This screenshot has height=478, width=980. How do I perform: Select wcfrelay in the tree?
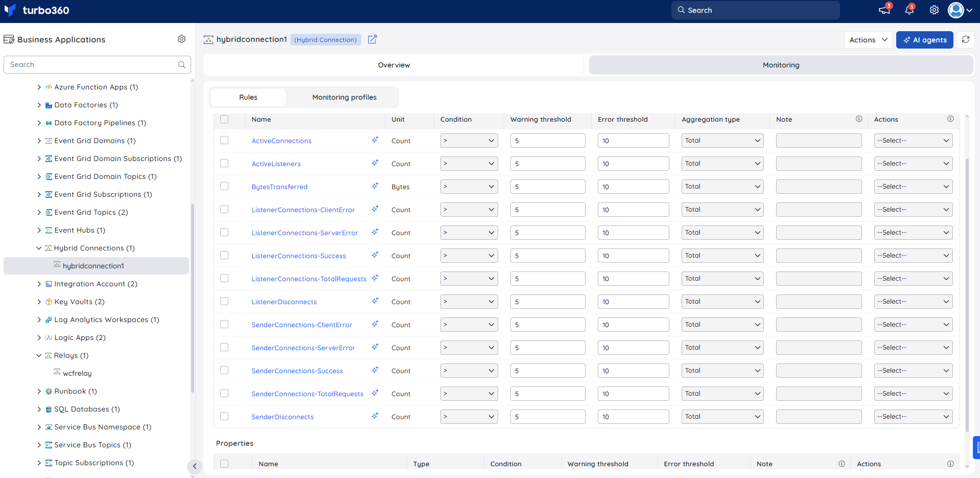tap(77, 373)
